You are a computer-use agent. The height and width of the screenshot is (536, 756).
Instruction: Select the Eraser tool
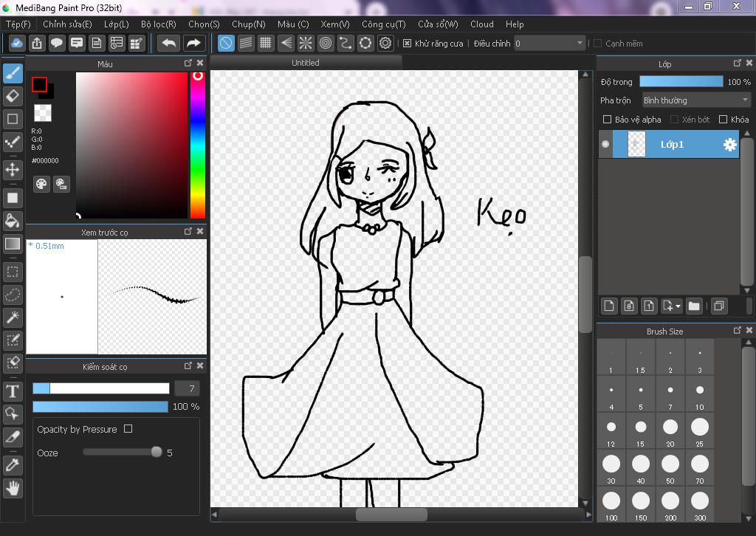click(13, 96)
